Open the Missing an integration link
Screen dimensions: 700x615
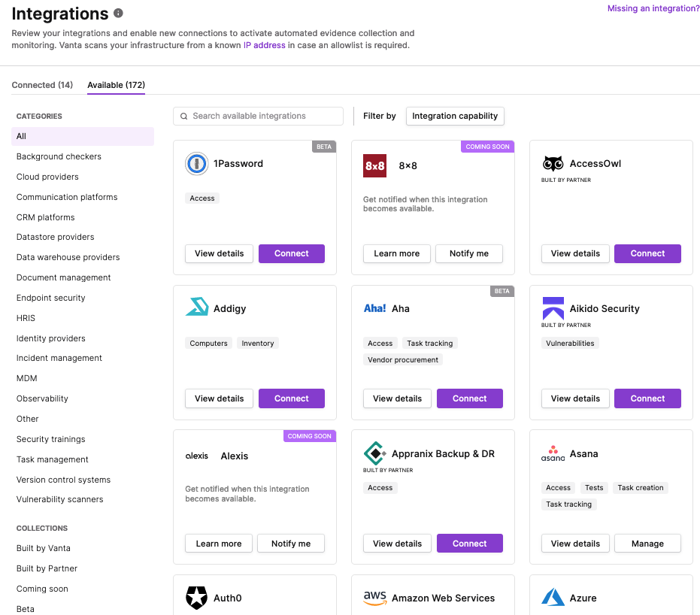[x=653, y=8]
